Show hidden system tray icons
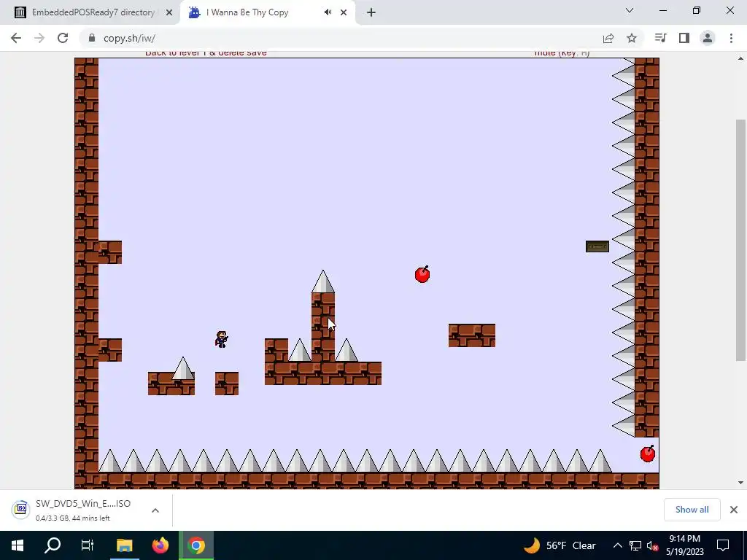The width and height of the screenshot is (747, 560). (x=617, y=545)
